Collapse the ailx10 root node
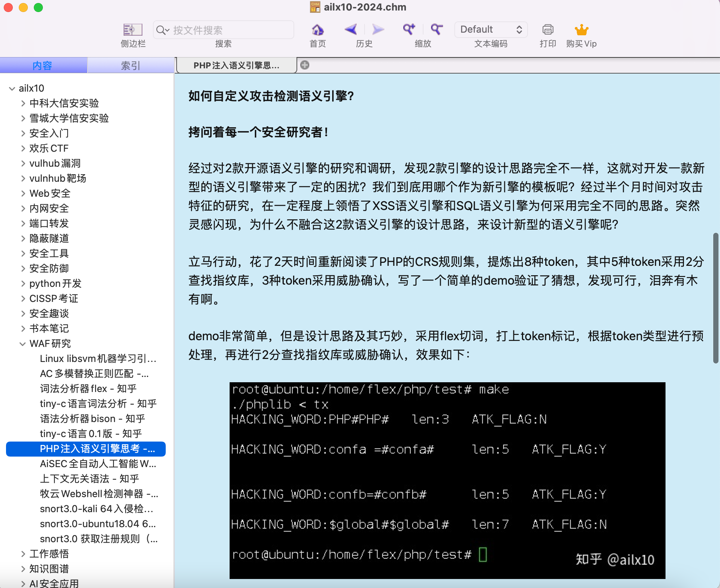This screenshot has height=588, width=720. point(12,88)
